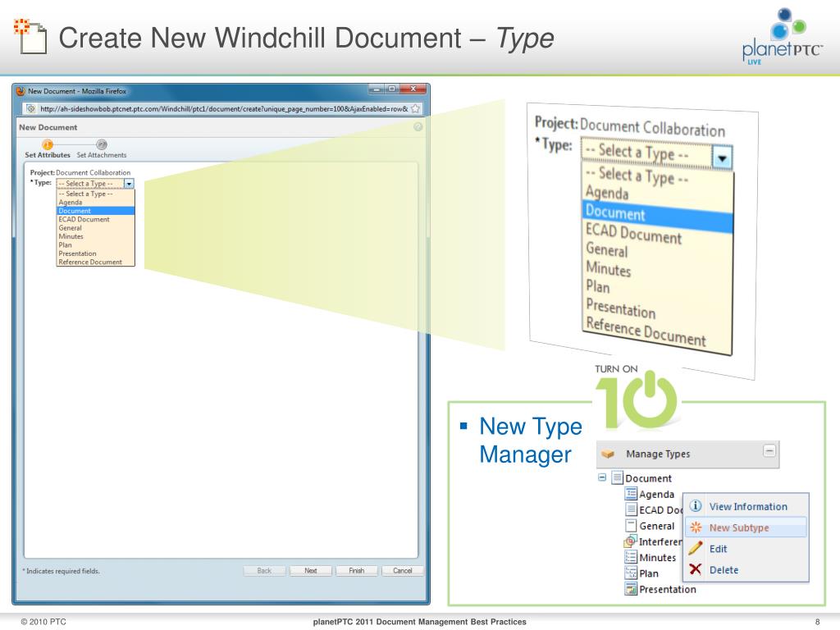840x630 pixels.
Task: Click the Manage Types panel box icon
Action: pos(608,454)
